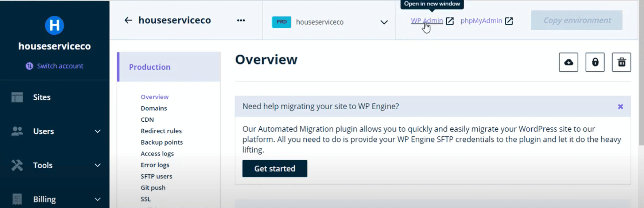Click the houseserviceco site title
This screenshot has width=644, height=208.
[x=175, y=20]
